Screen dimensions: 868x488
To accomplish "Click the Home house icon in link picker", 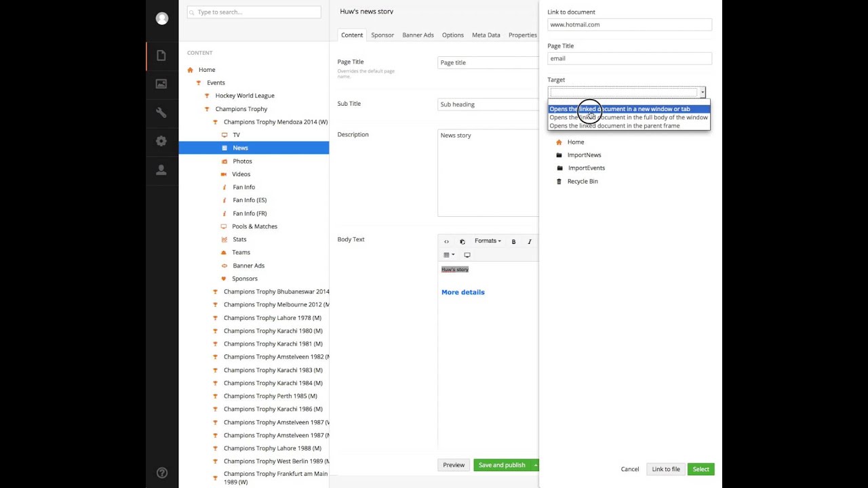I will 559,142.
